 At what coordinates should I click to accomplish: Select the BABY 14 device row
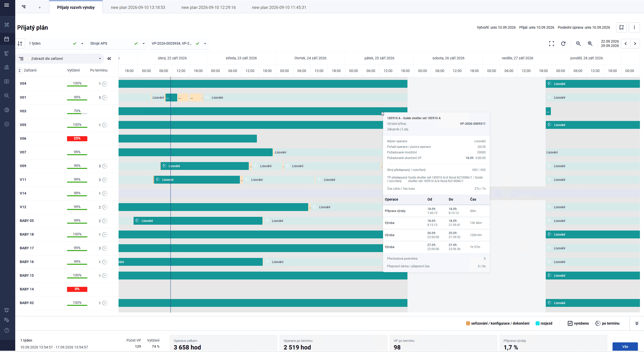click(67, 289)
